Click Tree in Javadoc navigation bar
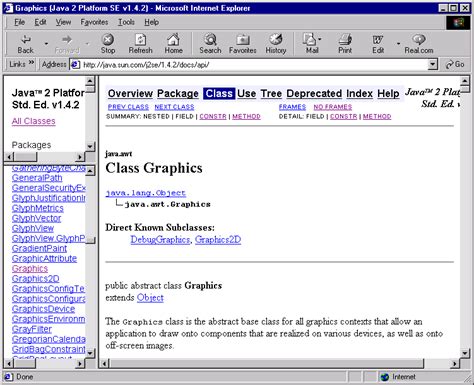The image size is (474, 385). point(271,94)
